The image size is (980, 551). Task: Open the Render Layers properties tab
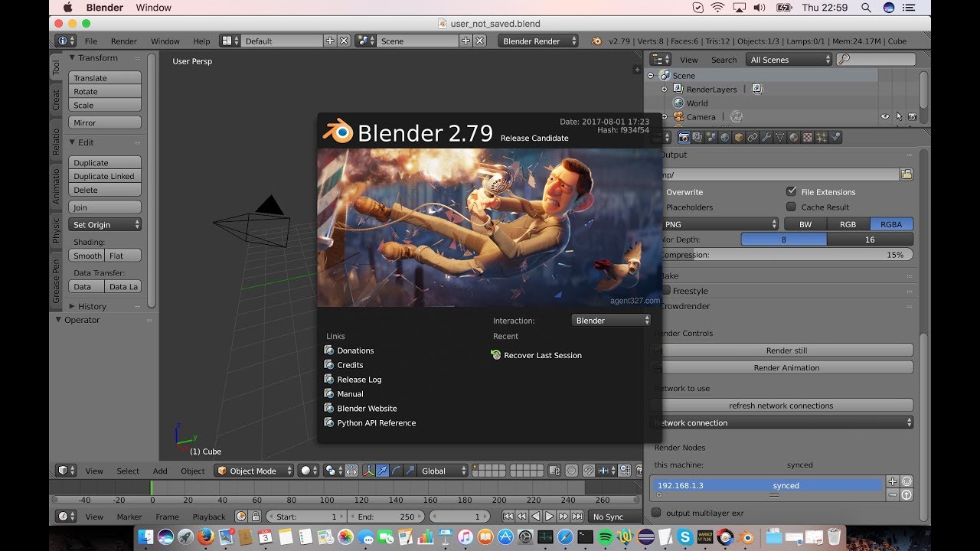click(697, 137)
